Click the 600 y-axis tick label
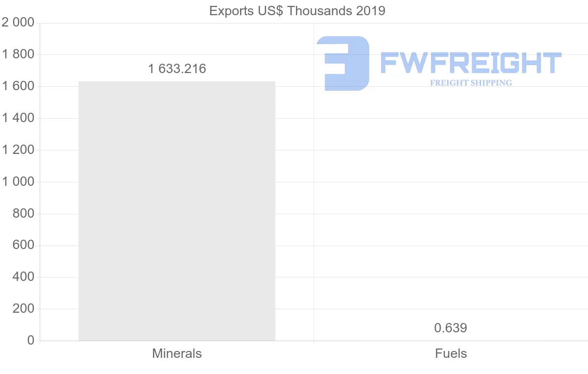The image size is (588, 374). [23, 245]
